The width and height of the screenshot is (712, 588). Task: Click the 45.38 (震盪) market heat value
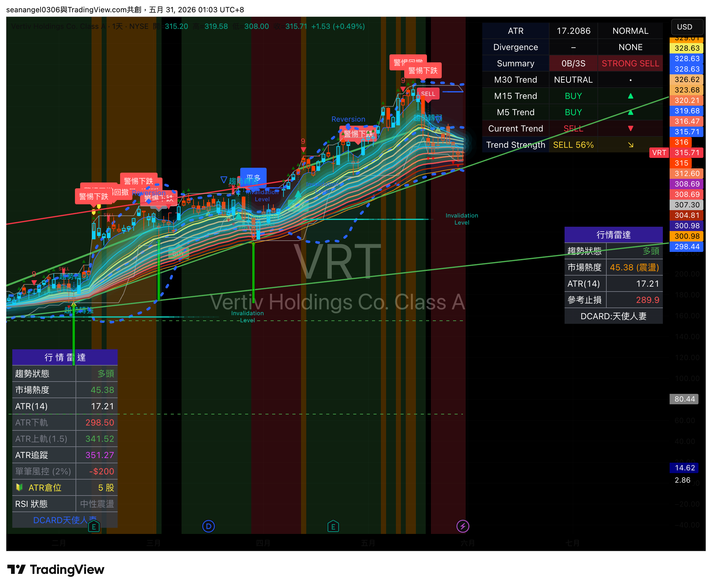[634, 267]
